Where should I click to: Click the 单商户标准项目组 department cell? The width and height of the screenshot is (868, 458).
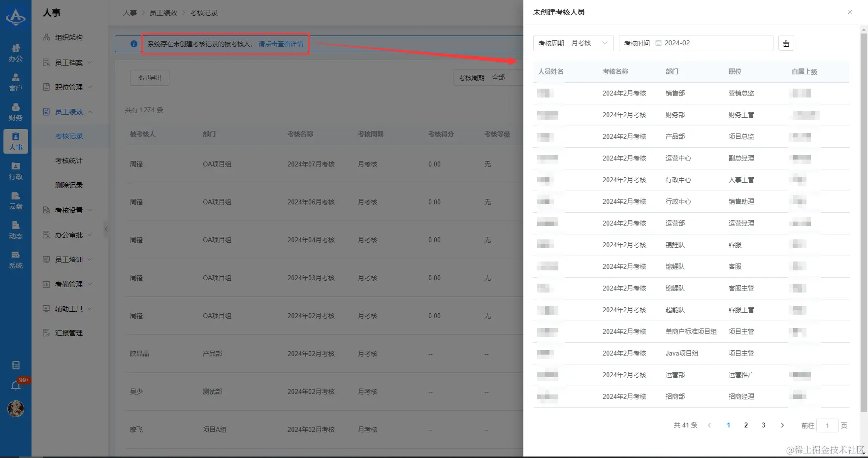tap(691, 331)
